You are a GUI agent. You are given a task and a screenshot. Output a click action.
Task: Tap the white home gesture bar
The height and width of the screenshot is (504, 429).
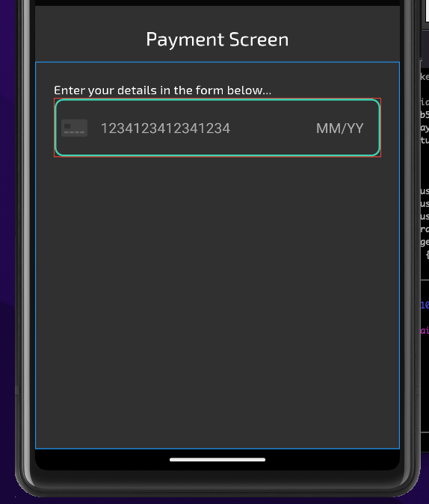click(x=217, y=459)
